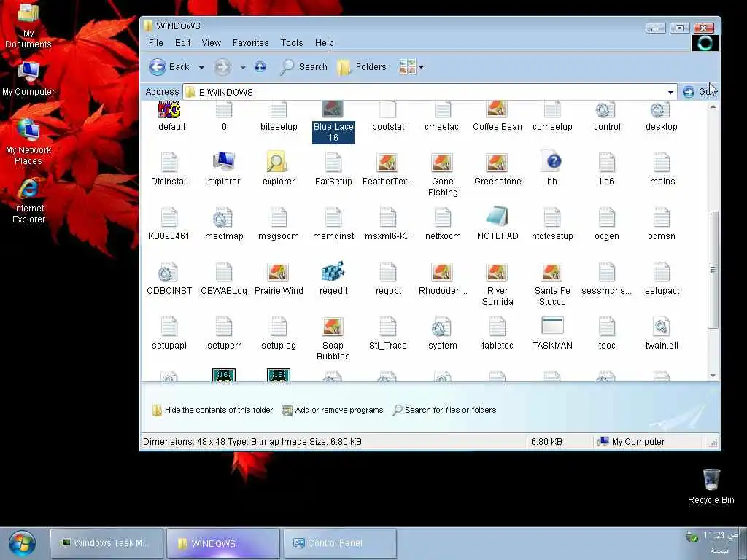This screenshot has height=560, width=747.
Task: Click Hide the contents of this folder
Action: [x=212, y=410]
